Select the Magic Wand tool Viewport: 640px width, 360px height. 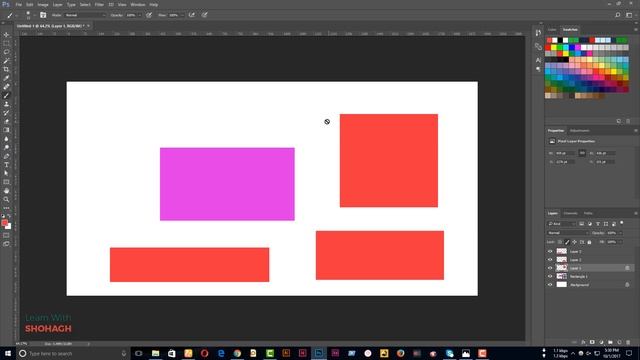click(6, 61)
